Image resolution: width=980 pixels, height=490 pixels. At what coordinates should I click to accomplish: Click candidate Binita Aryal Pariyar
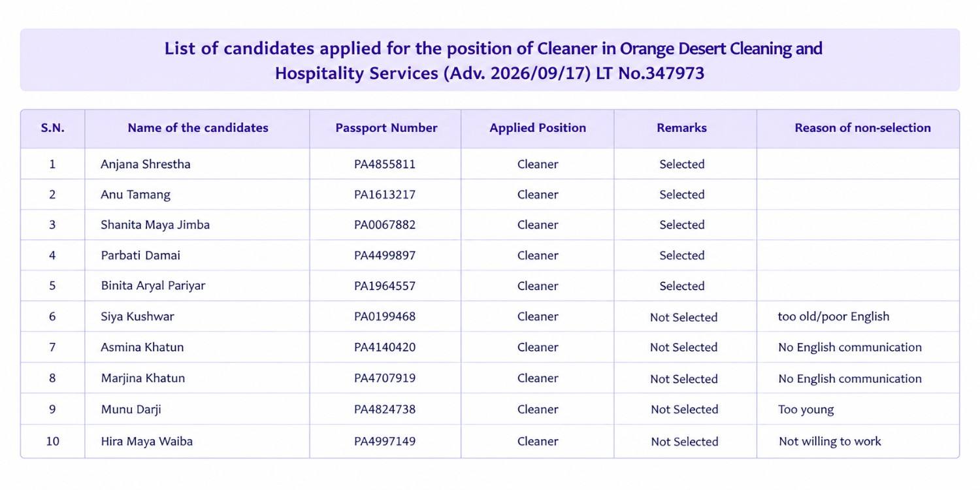click(x=153, y=286)
